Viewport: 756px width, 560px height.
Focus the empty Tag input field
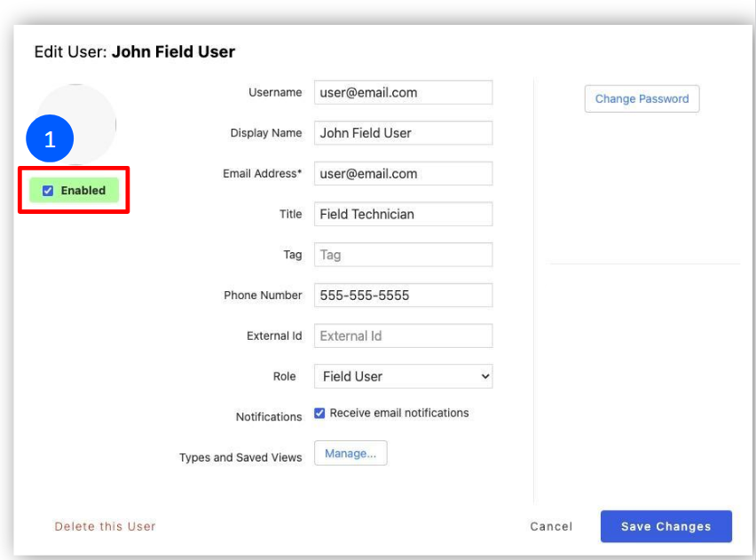click(x=403, y=255)
